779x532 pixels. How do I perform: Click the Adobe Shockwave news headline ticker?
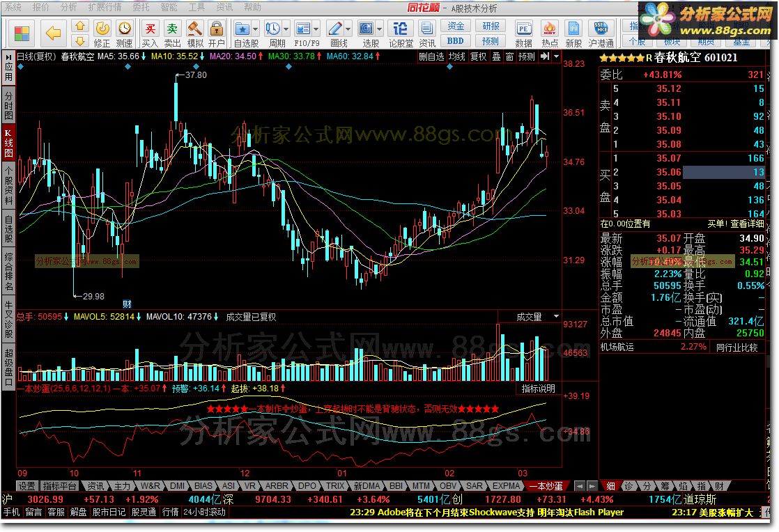[x=486, y=512]
